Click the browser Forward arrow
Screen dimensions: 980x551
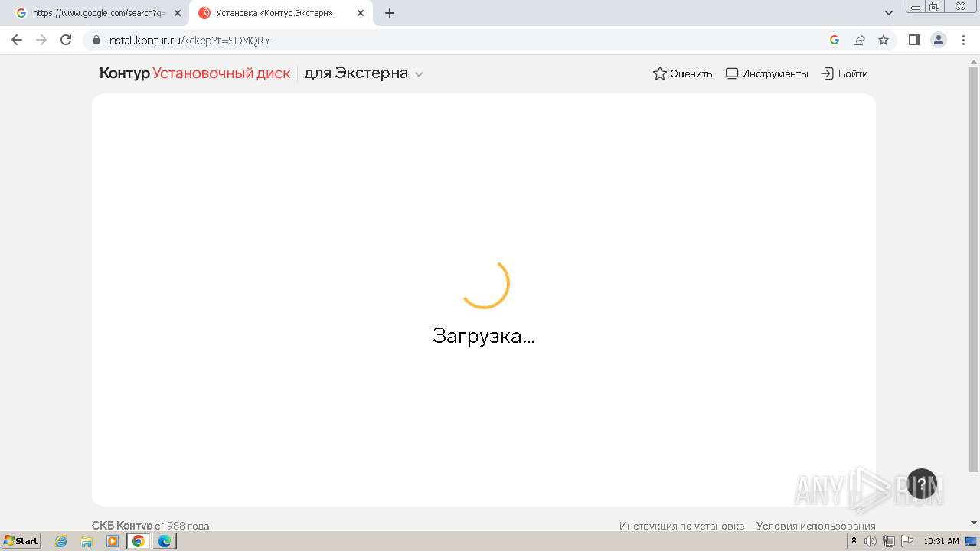click(x=41, y=40)
